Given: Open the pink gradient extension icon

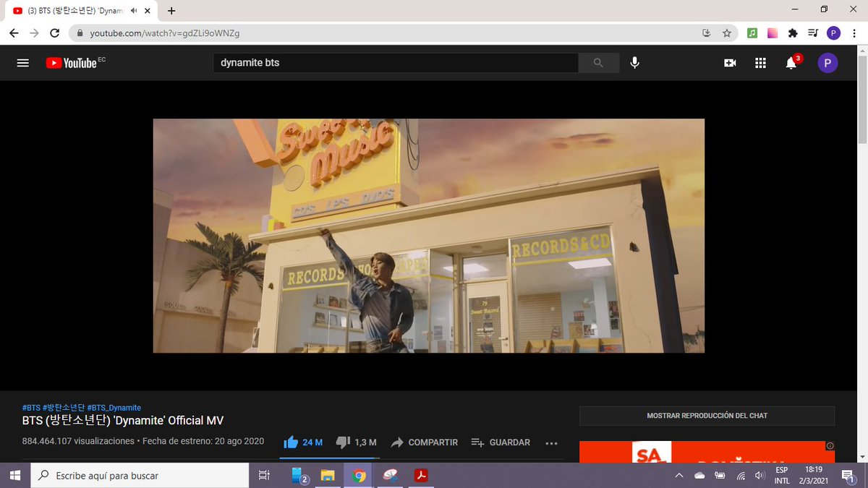Looking at the screenshot, I should [773, 33].
